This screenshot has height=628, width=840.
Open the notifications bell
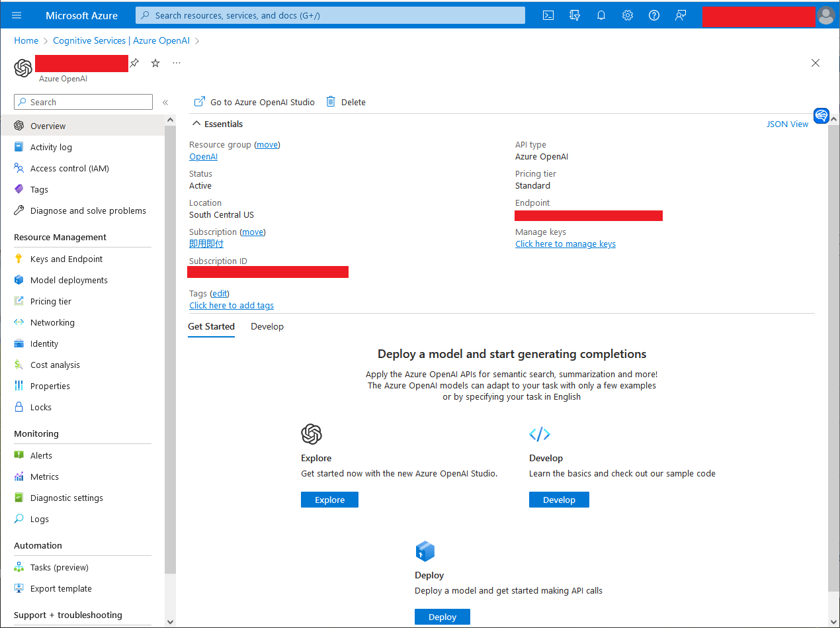(601, 15)
